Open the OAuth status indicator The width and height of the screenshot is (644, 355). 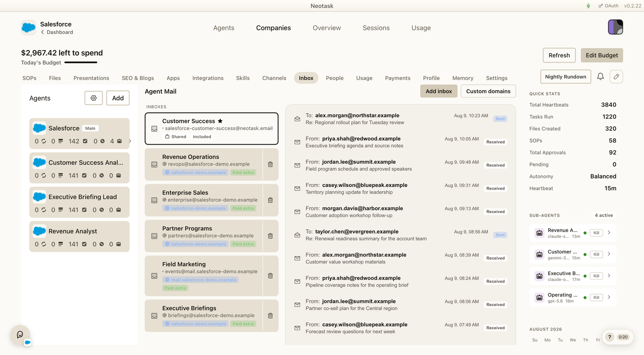tap(608, 6)
